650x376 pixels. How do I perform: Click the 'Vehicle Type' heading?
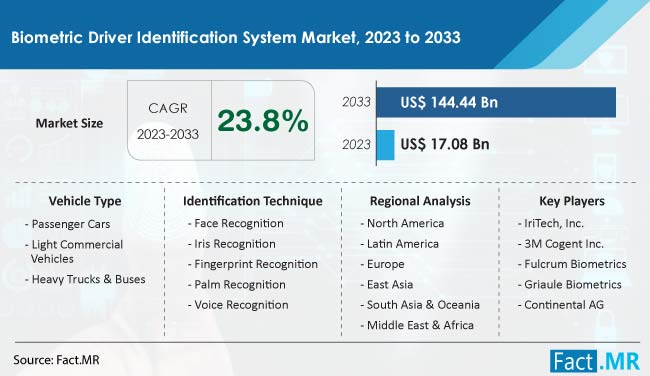pos(85,201)
